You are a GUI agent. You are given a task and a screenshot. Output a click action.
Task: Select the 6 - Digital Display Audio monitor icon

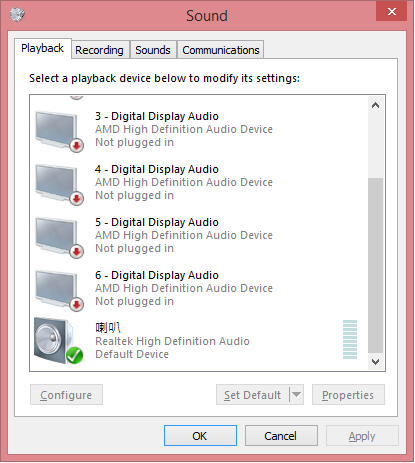pyautogui.click(x=59, y=290)
